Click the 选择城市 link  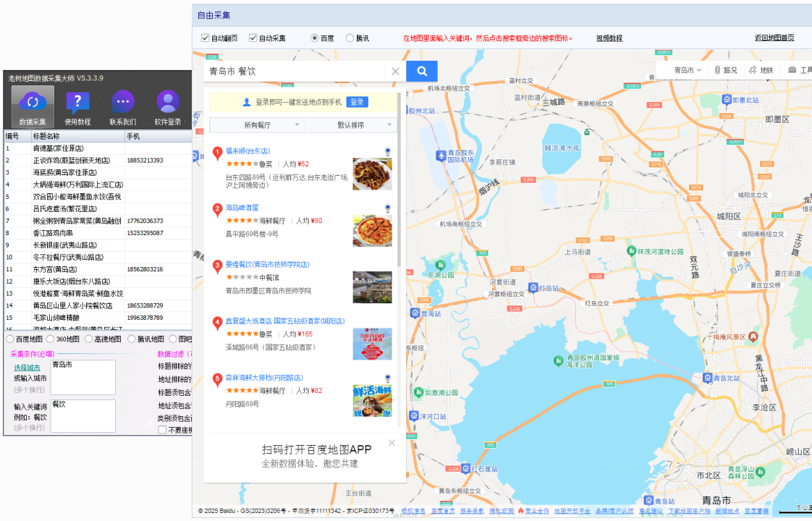click(27, 367)
